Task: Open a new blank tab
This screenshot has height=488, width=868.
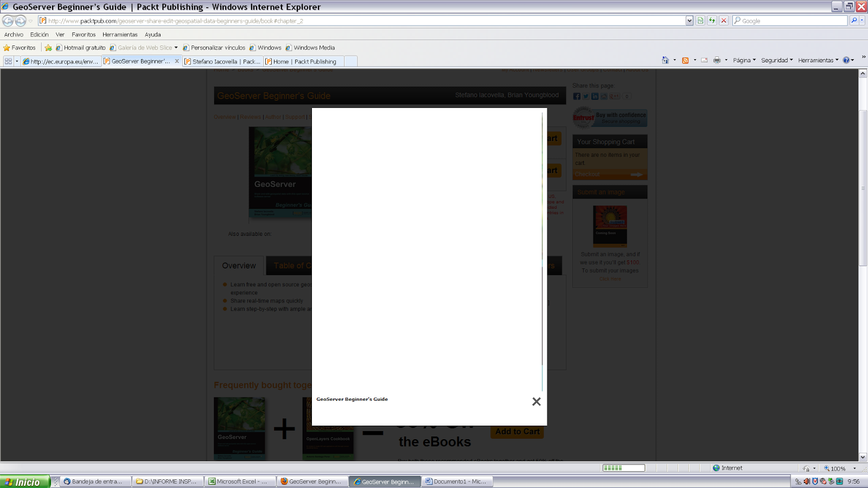Action: coord(350,61)
